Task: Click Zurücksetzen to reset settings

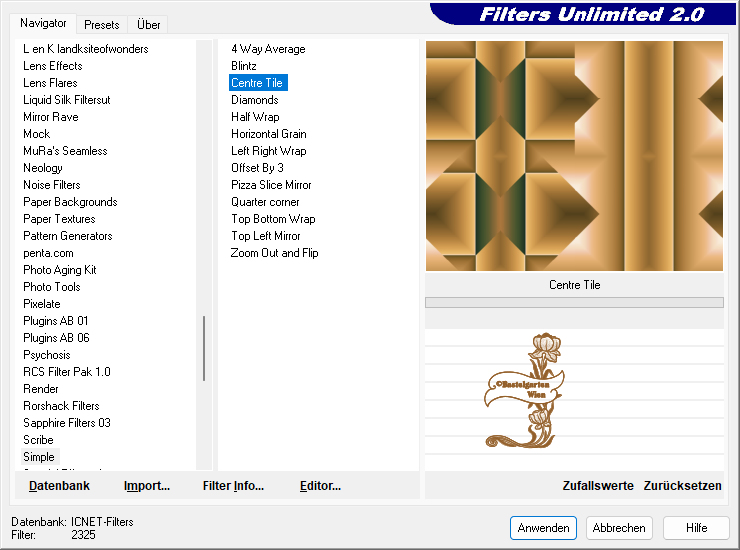Action: point(682,486)
